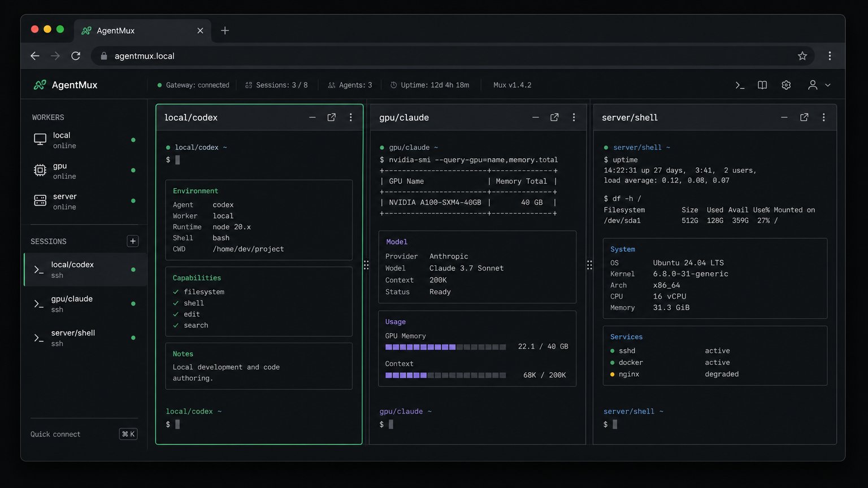868x488 pixels.
Task: Click the filesystem capability checkmark row
Action: pyautogui.click(x=198, y=292)
